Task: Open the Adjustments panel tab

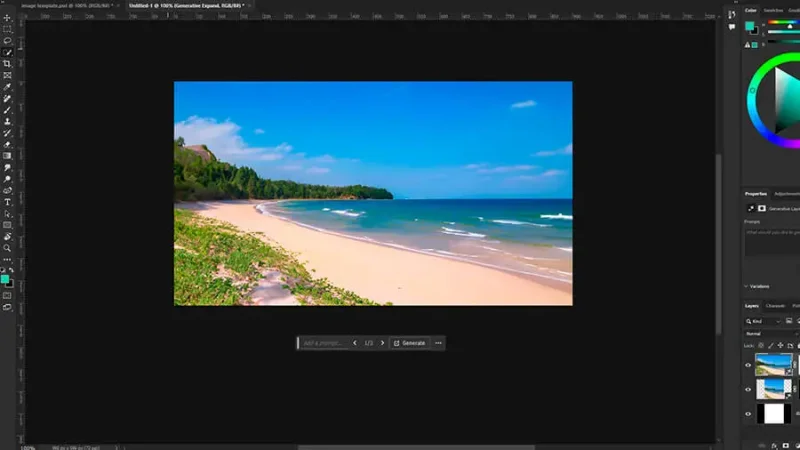Action: tap(786, 194)
